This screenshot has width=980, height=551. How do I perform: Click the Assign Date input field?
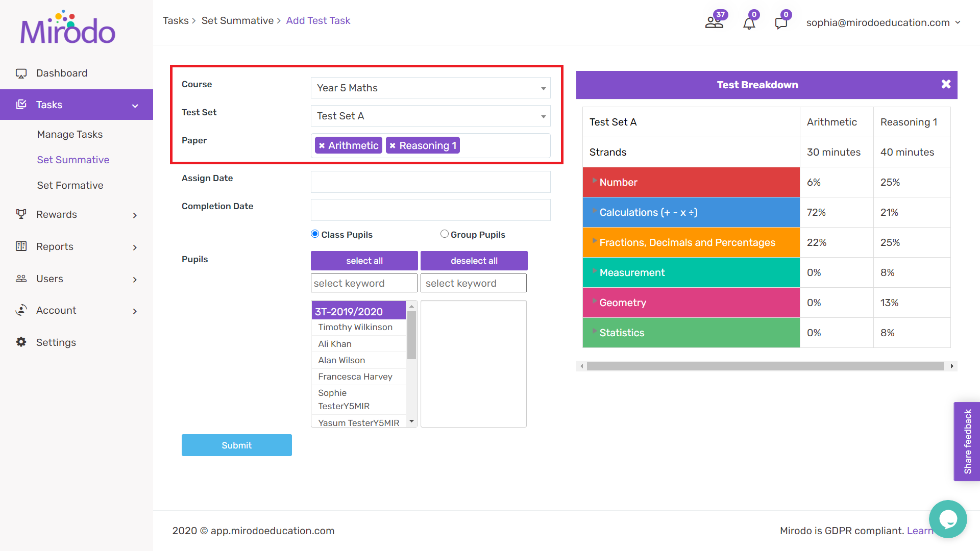click(x=430, y=182)
